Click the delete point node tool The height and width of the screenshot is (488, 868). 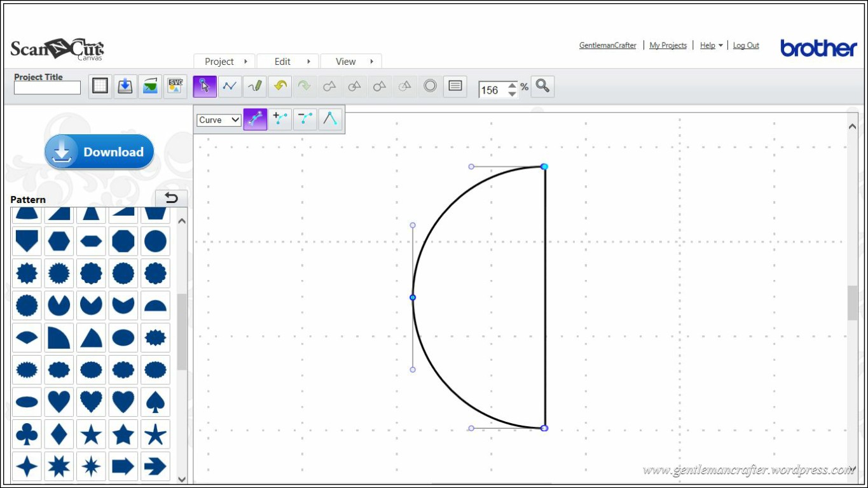305,119
